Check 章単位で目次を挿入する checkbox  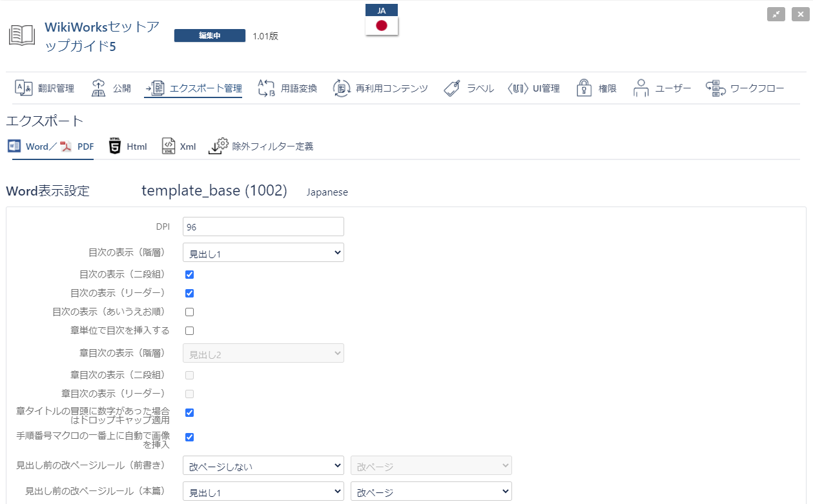[190, 330]
